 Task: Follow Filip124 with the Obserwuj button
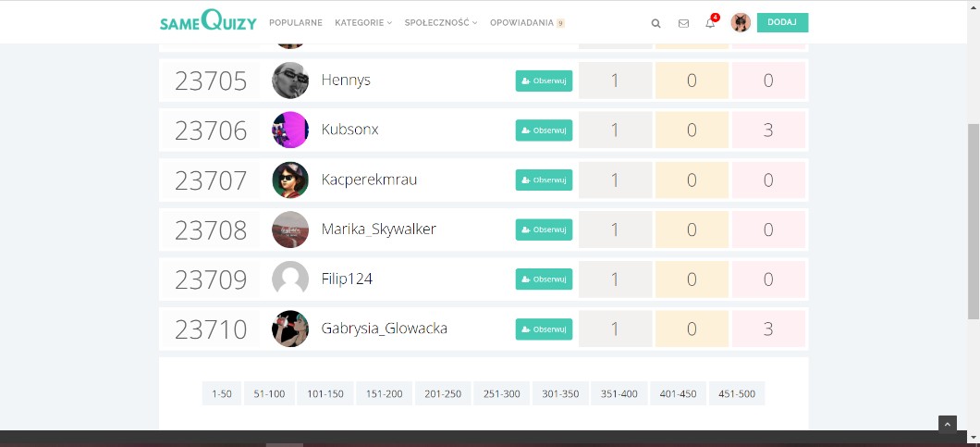tap(544, 279)
